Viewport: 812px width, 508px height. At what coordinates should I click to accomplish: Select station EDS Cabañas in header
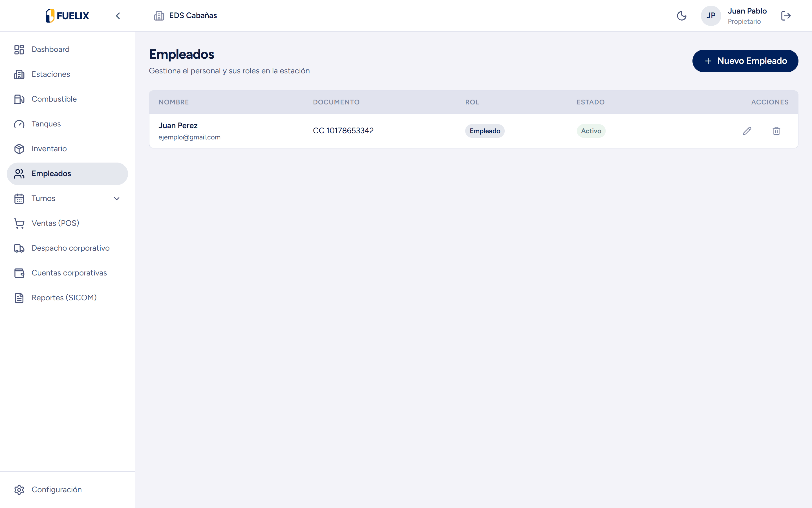pos(193,16)
